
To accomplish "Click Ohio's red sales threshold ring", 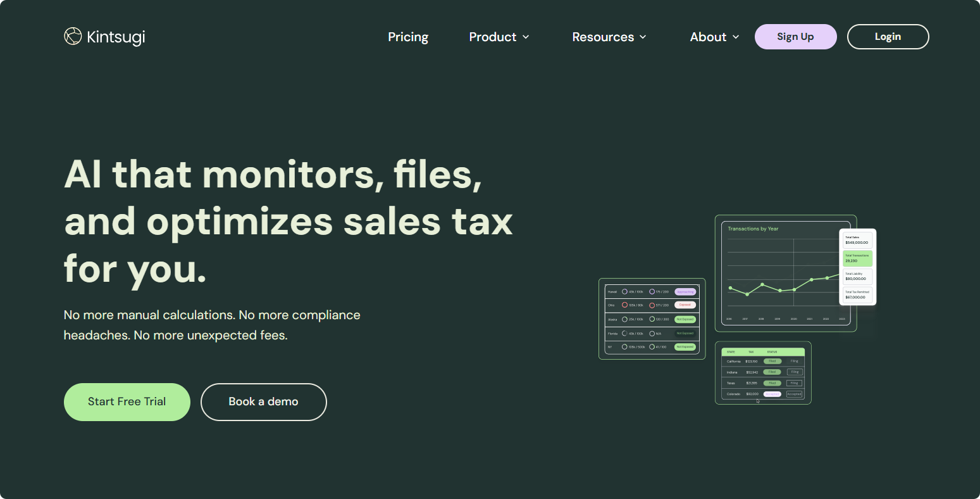I will 625,305.
